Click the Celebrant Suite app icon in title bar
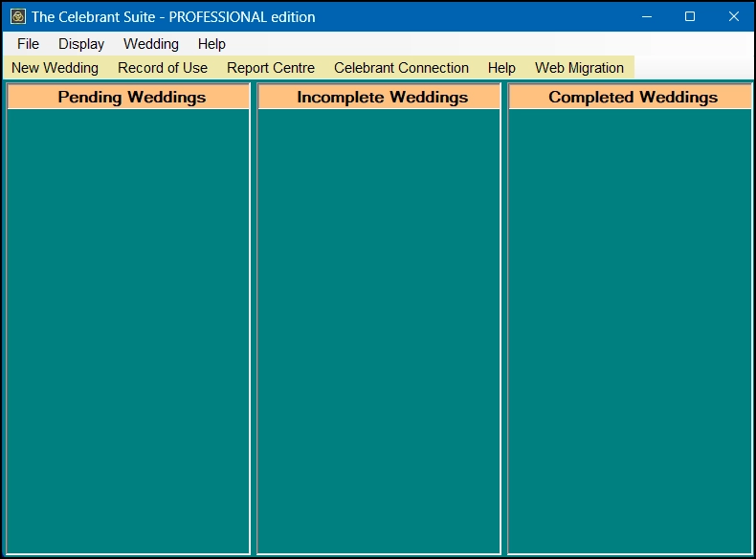The image size is (756, 559). (x=18, y=17)
